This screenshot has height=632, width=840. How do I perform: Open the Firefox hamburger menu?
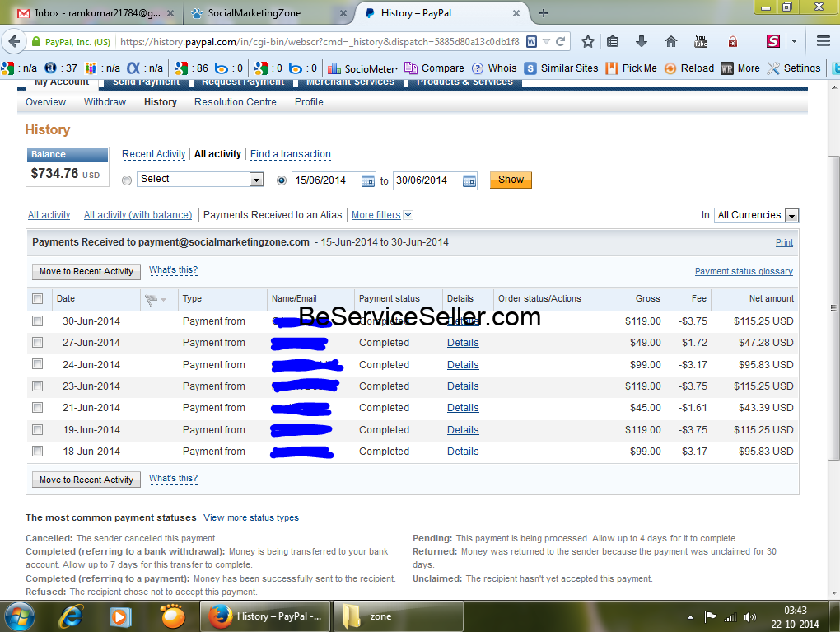click(x=824, y=41)
